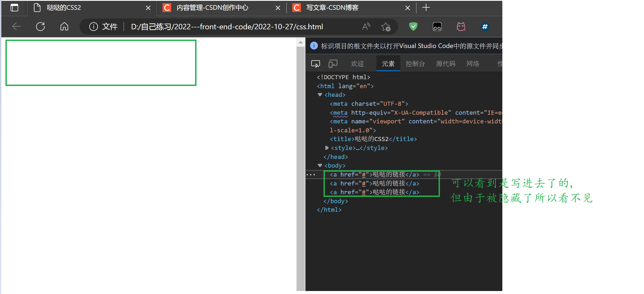
Task: Select the closing </body> tag
Action: pos(335,201)
